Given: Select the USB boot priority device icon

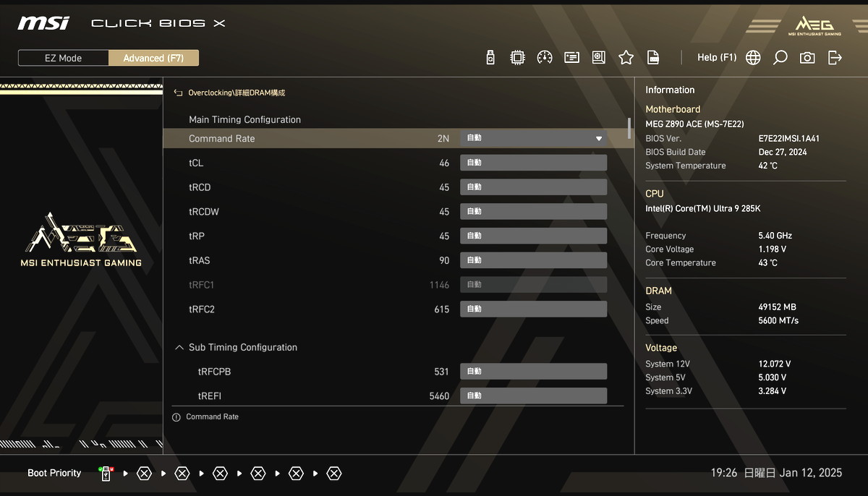Looking at the screenshot, I should coord(106,474).
